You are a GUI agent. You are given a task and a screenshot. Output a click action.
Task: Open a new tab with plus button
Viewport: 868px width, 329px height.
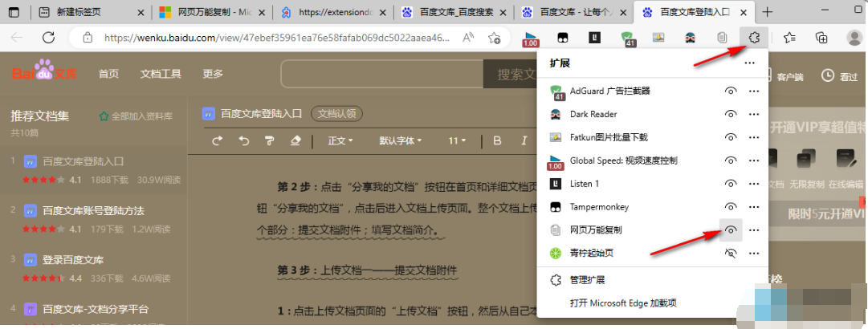[768, 12]
